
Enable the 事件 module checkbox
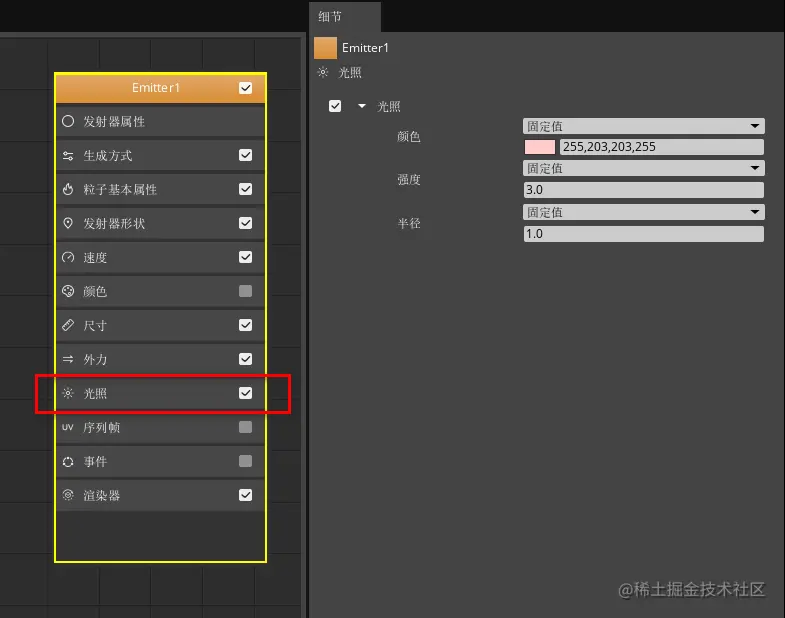pyautogui.click(x=245, y=461)
